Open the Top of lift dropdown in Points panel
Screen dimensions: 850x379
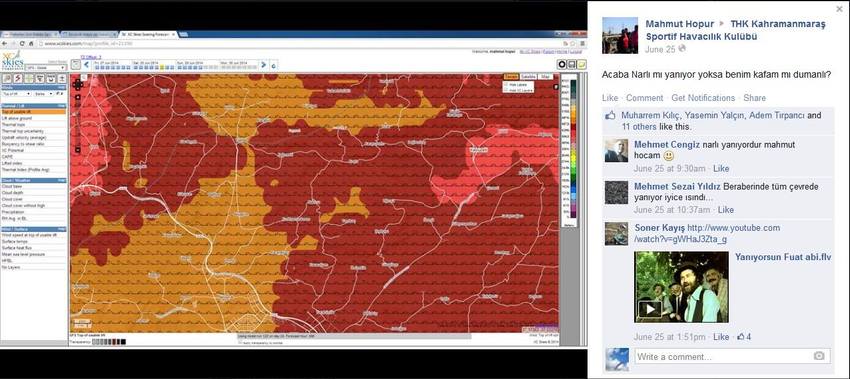16,94
